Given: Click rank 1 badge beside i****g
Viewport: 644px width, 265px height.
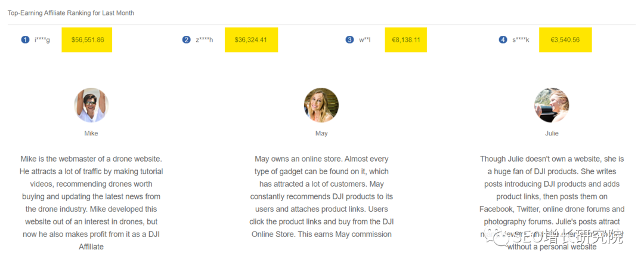Looking at the screenshot, I should tap(25, 40).
